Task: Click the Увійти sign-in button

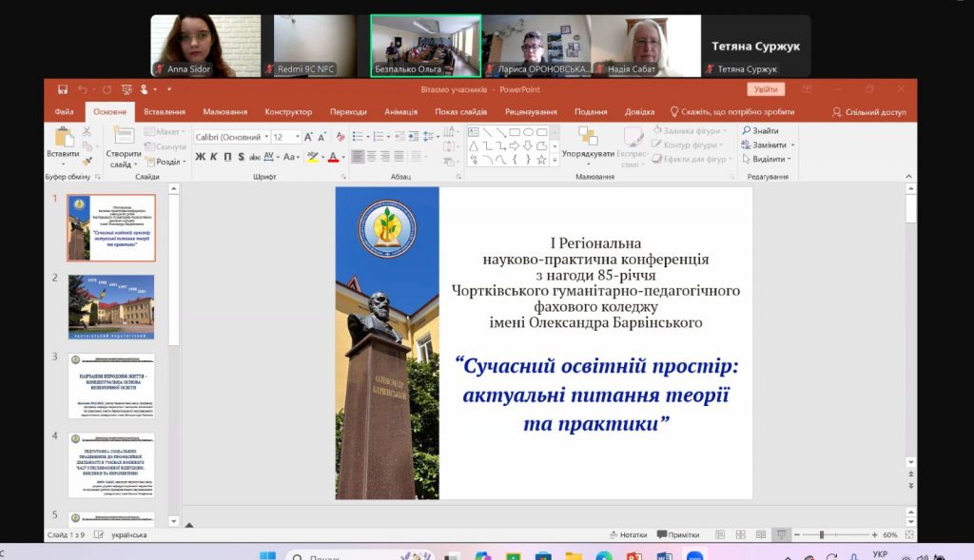Action: 765,89
